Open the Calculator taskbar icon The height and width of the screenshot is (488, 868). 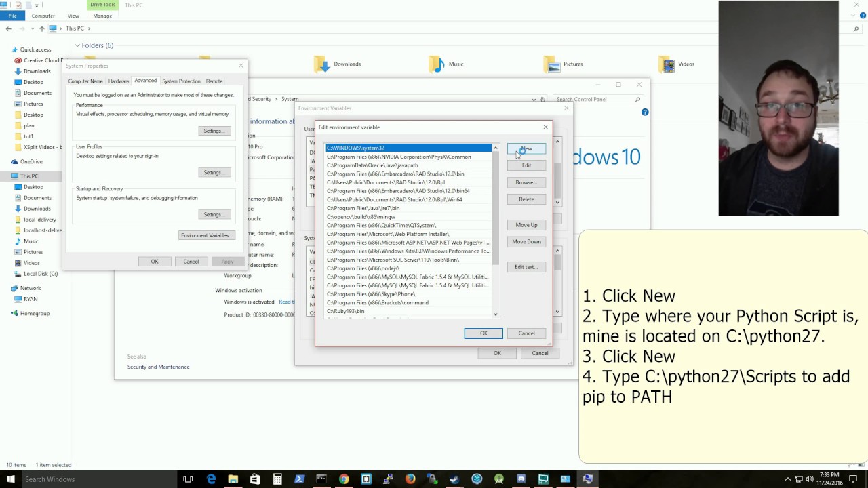point(277,479)
